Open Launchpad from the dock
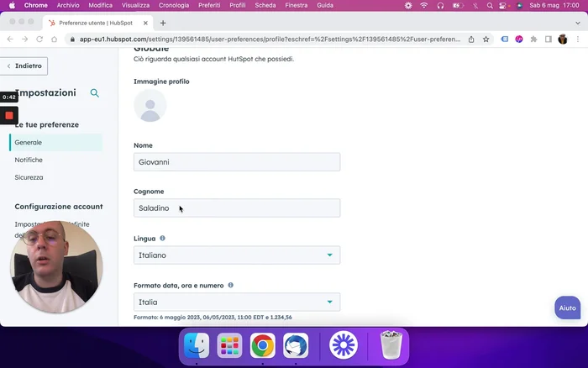Screen dimensions: 588x368 coord(229,345)
